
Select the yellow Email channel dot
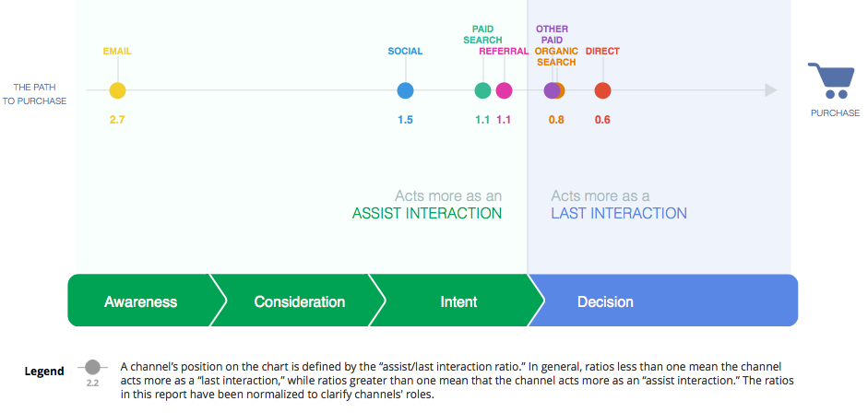click(x=117, y=90)
